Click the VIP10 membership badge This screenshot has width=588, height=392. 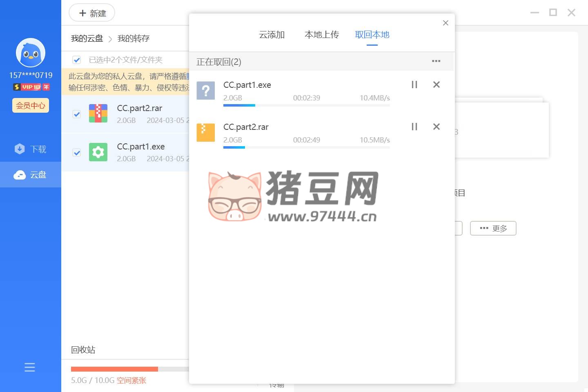point(31,87)
